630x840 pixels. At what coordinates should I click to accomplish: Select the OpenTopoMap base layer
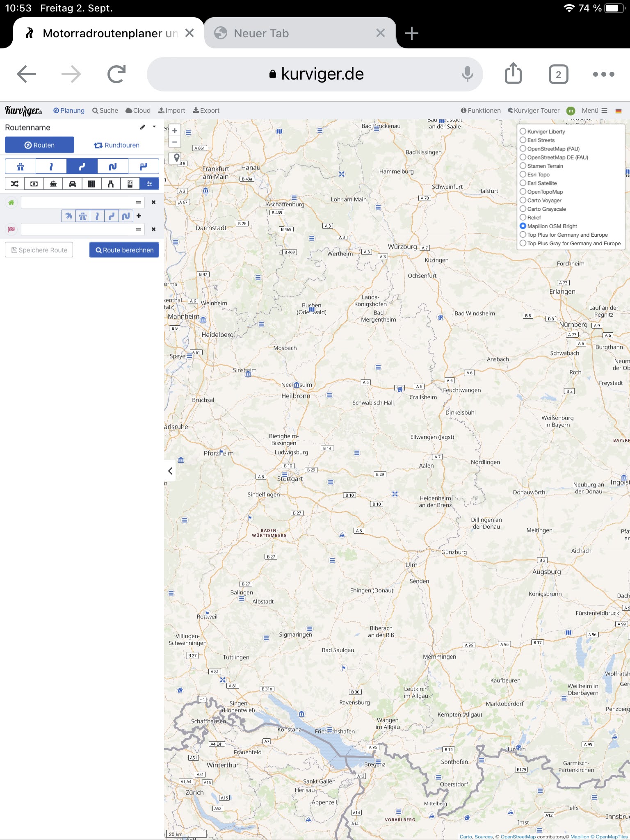(523, 192)
